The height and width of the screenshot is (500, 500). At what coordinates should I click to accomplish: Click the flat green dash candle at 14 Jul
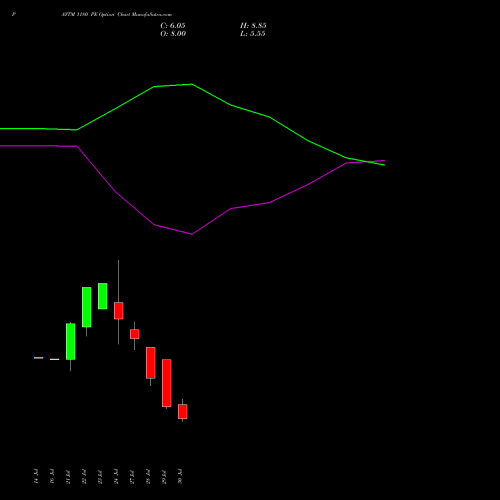[x=39, y=358]
